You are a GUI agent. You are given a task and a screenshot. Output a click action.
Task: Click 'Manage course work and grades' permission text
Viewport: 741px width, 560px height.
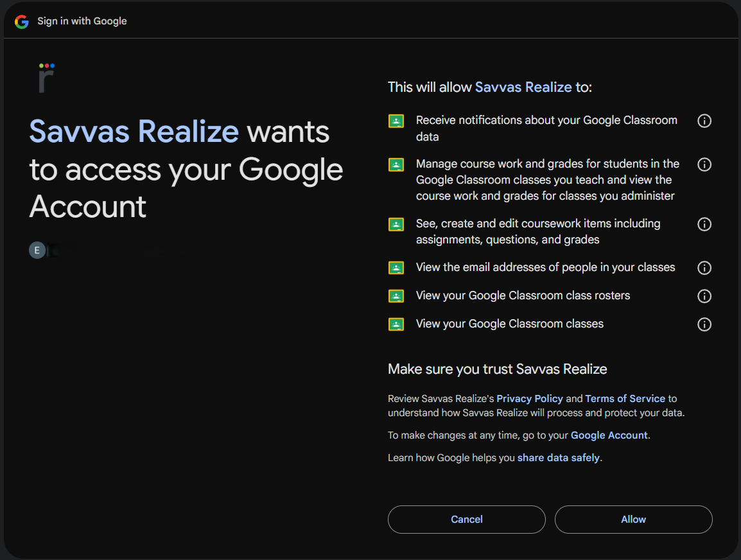(547, 180)
